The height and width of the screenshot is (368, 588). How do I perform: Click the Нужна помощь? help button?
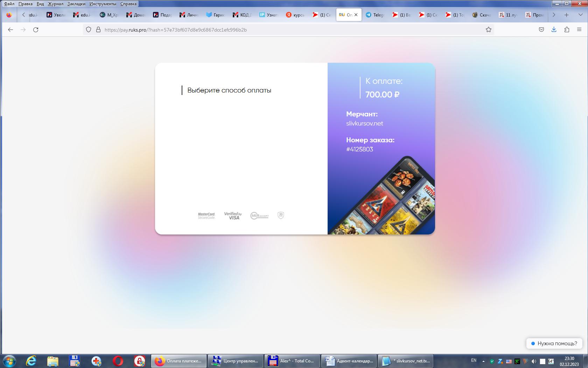click(x=554, y=343)
